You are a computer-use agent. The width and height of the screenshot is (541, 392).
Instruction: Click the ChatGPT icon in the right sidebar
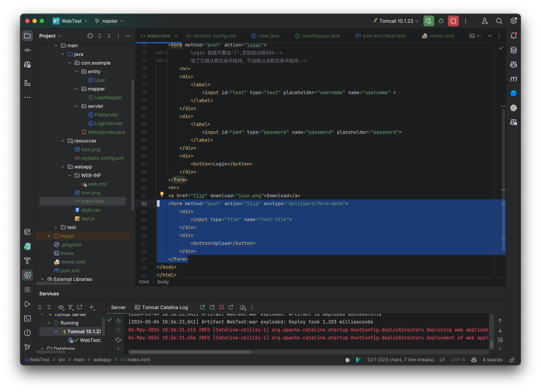[514, 108]
